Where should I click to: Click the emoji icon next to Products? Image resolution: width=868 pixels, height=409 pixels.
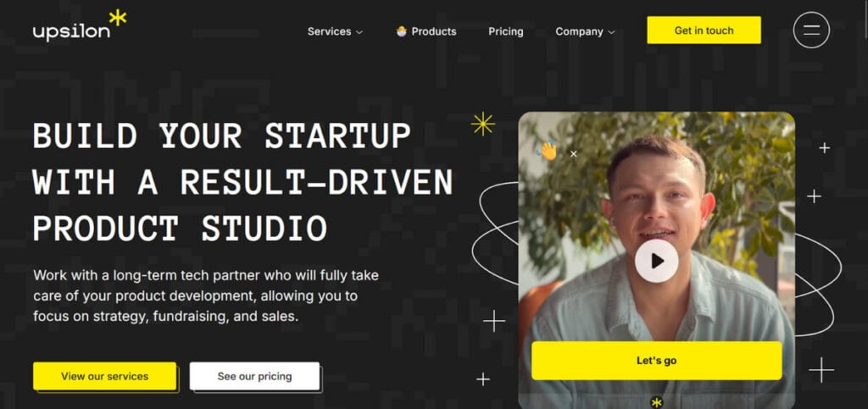[x=402, y=31]
